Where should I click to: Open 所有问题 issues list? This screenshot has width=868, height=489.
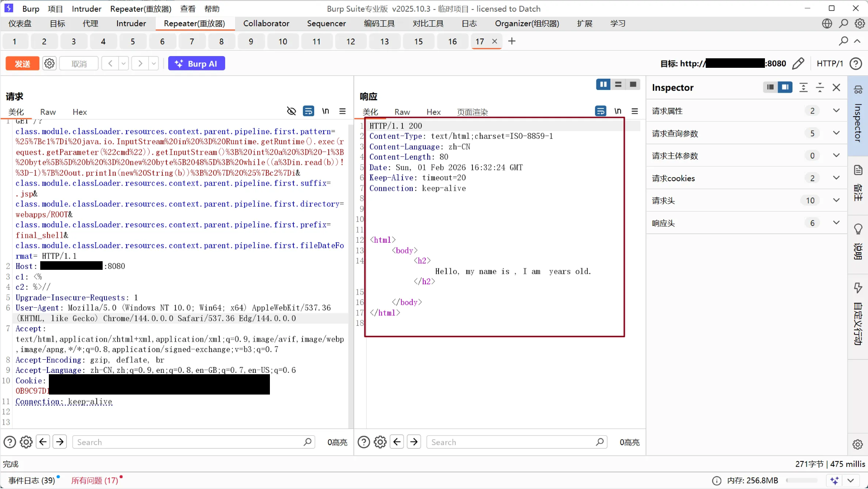pyautogui.click(x=94, y=480)
